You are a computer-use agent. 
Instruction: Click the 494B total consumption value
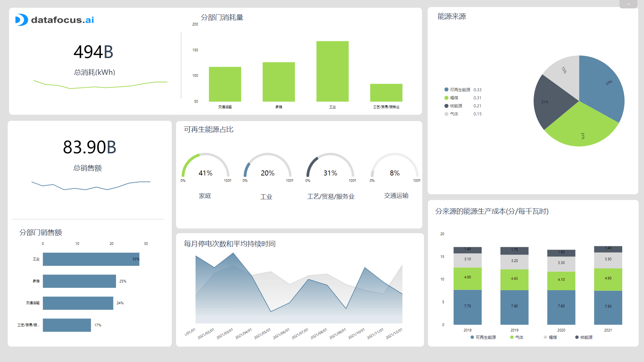tap(93, 52)
